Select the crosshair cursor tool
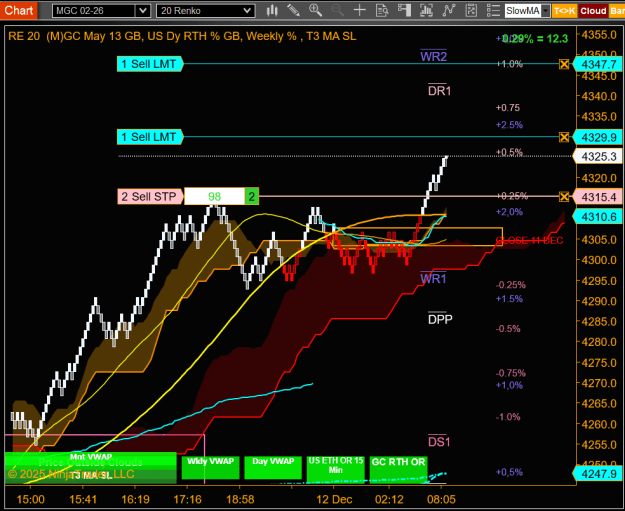Viewport: 625px width, 511px height. (360, 10)
